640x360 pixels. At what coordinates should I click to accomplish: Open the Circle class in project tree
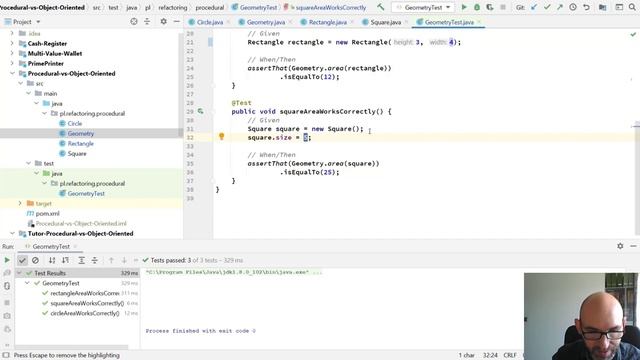[75, 123]
